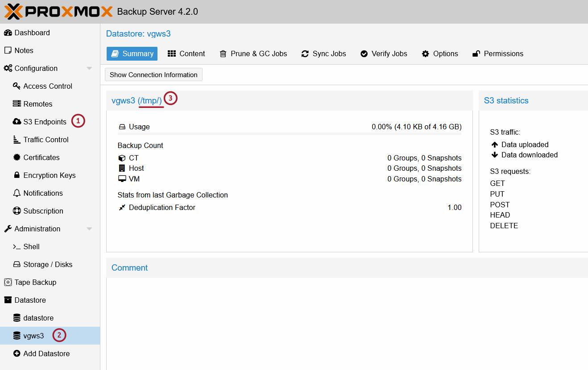Open the Prune & GC Jobs tab
Viewport: 588px width, 370px height.
pyautogui.click(x=253, y=53)
